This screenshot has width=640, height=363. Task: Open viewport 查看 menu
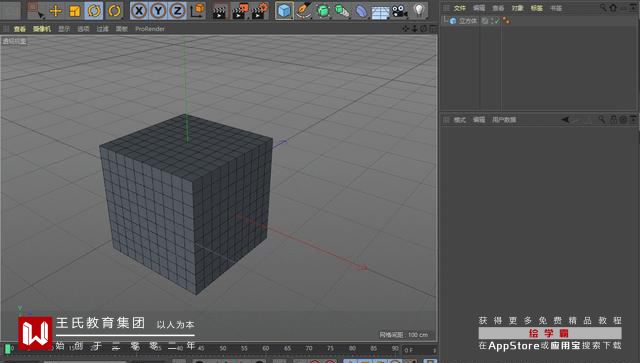[x=20, y=29]
